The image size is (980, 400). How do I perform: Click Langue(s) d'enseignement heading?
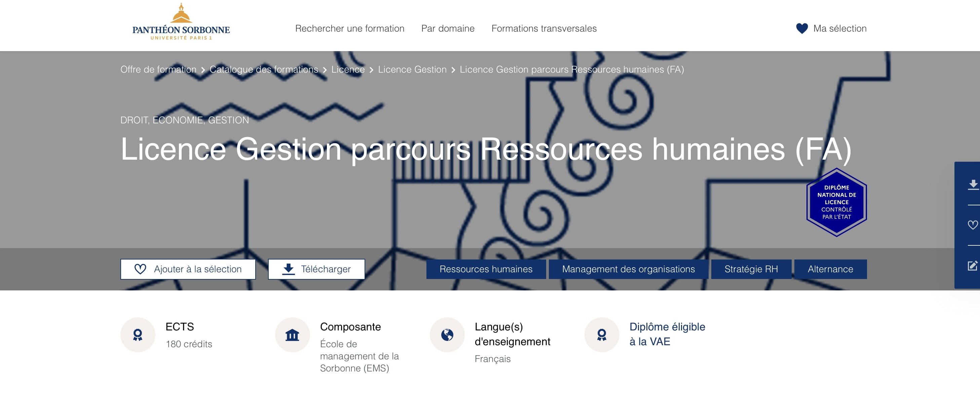513,334
